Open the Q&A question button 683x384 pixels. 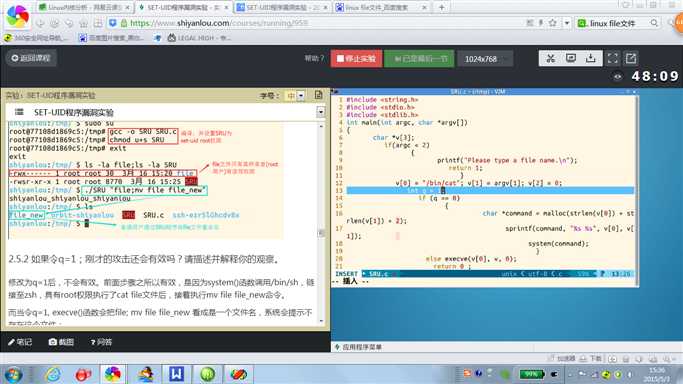point(101,342)
